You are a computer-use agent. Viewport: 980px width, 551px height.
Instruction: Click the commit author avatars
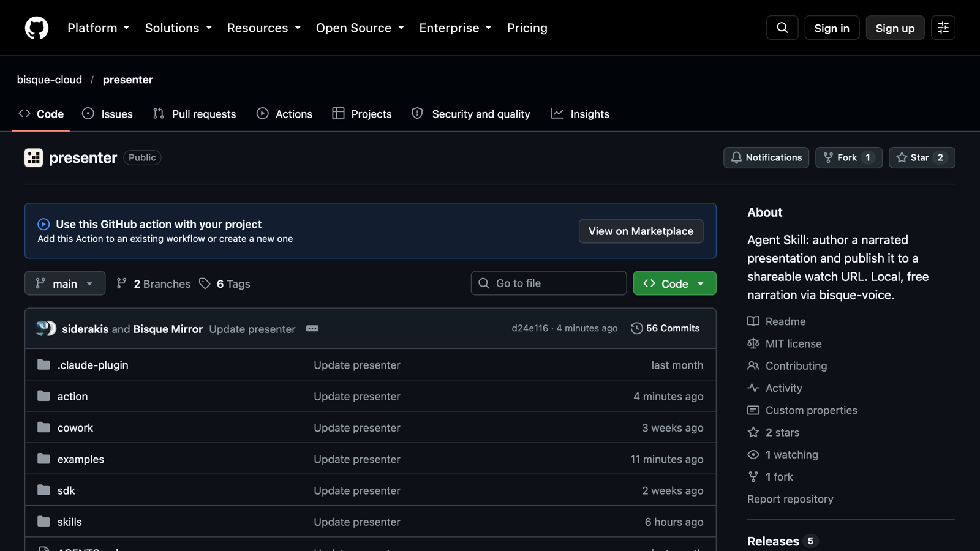click(46, 329)
